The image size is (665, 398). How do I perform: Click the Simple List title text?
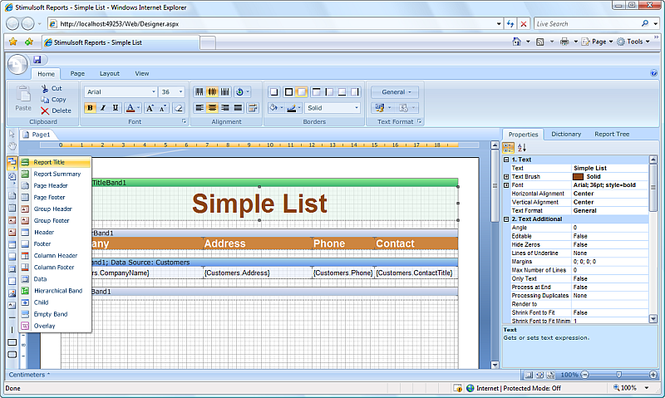260,204
